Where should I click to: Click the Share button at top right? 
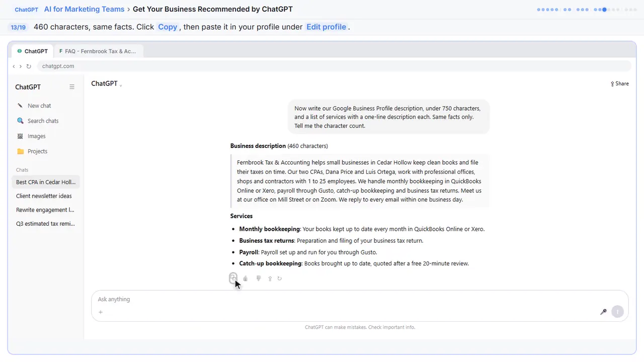[x=620, y=84]
